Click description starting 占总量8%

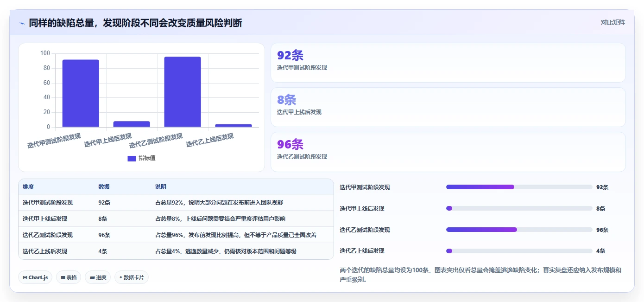(x=220, y=219)
